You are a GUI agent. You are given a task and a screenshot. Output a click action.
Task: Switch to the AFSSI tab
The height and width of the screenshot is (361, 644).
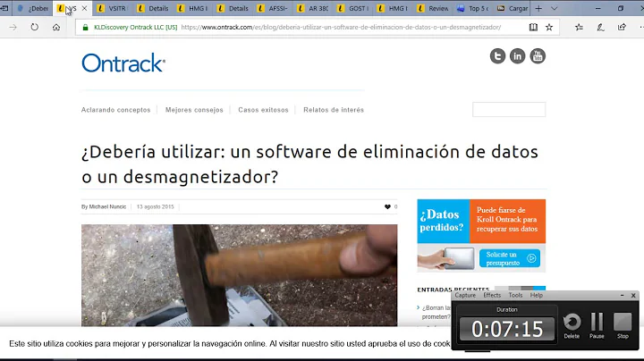click(273, 8)
